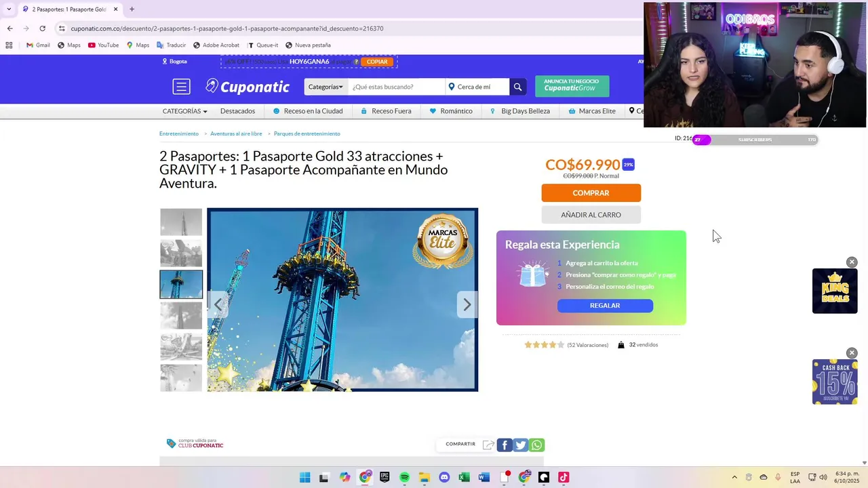Viewport: 868px width, 488px height.
Task: Open the Gmail bookmark
Action: (38, 45)
